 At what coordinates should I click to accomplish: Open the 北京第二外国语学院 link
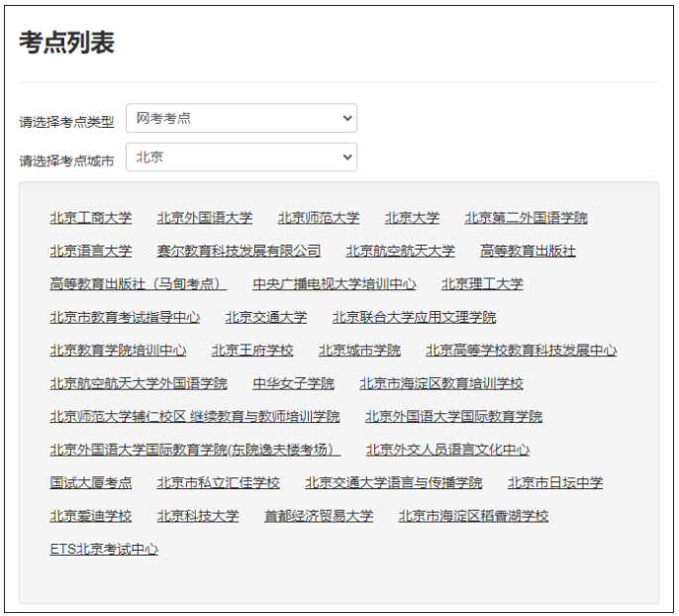[526, 218]
